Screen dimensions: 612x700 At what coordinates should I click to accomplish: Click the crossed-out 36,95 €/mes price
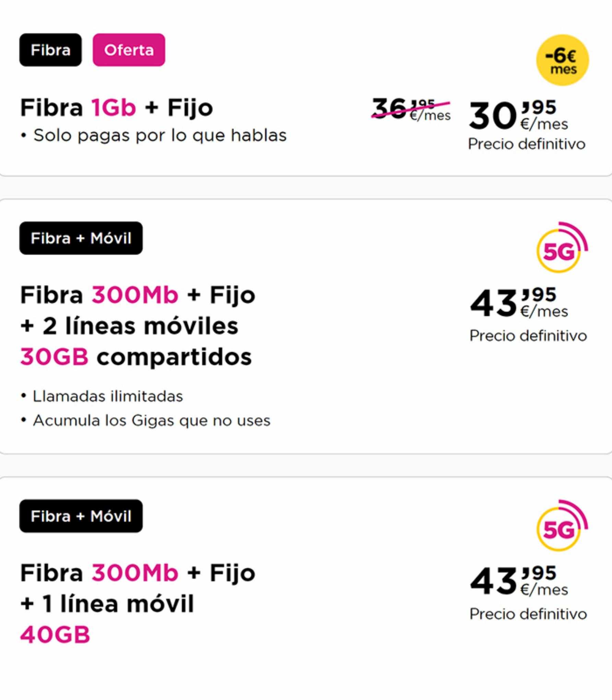coord(411,109)
